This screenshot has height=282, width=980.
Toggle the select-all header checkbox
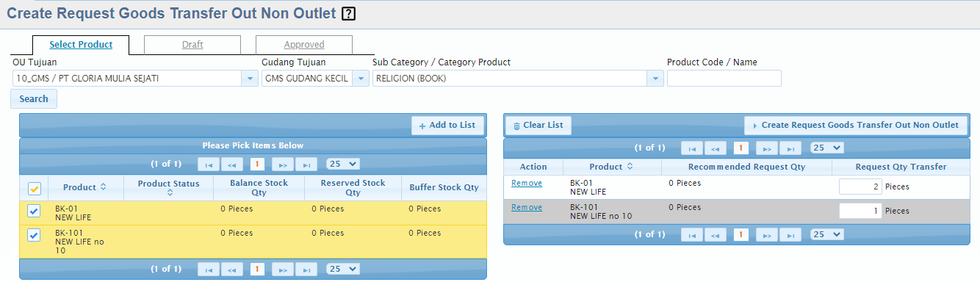tap(34, 189)
